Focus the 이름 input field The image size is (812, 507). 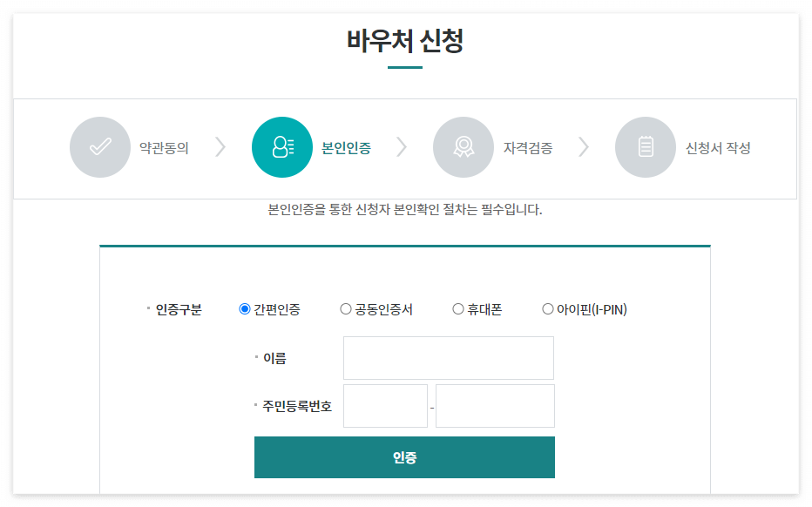(449, 358)
